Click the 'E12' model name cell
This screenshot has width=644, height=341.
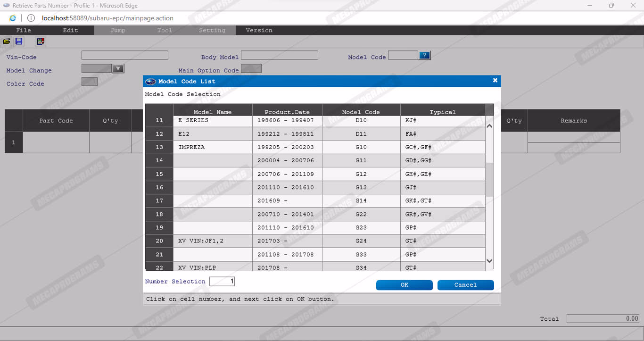click(x=213, y=134)
